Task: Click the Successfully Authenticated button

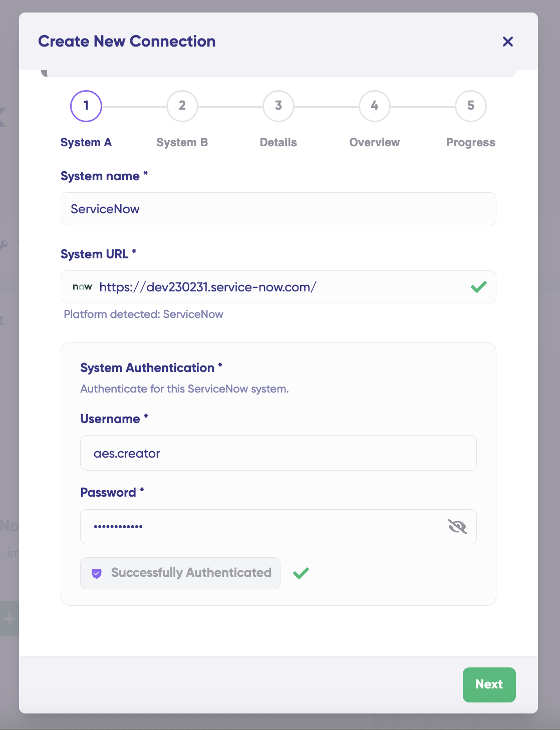Action: click(x=180, y=573)
